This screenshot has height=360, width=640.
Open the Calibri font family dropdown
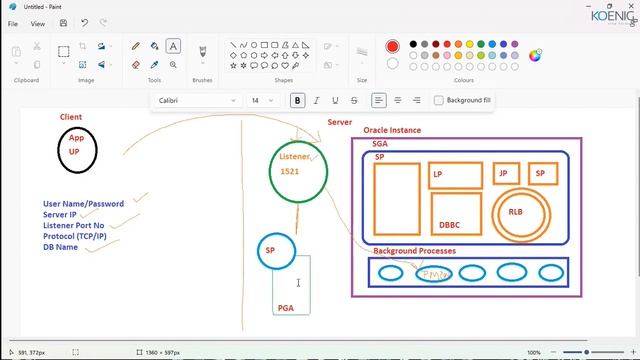[198, 100]
